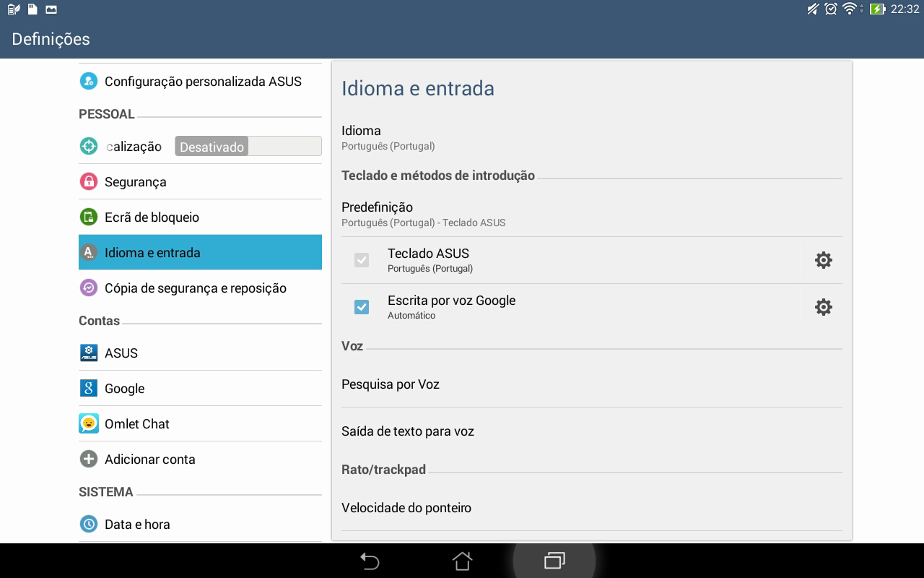
Task: Open Predefinição keyboard default option
Action: pyautogui.click(x=591, y=214)
